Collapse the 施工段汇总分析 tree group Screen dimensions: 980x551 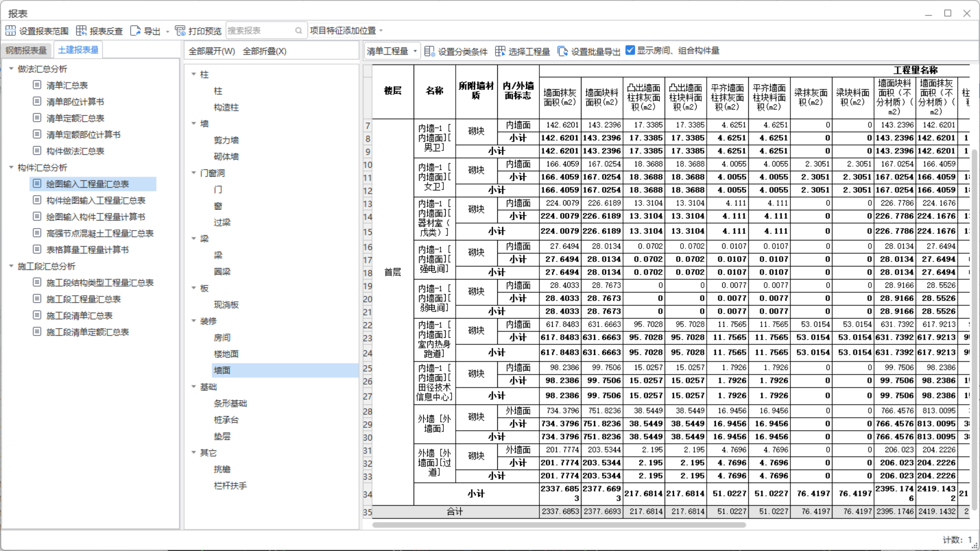pos(11,266)
